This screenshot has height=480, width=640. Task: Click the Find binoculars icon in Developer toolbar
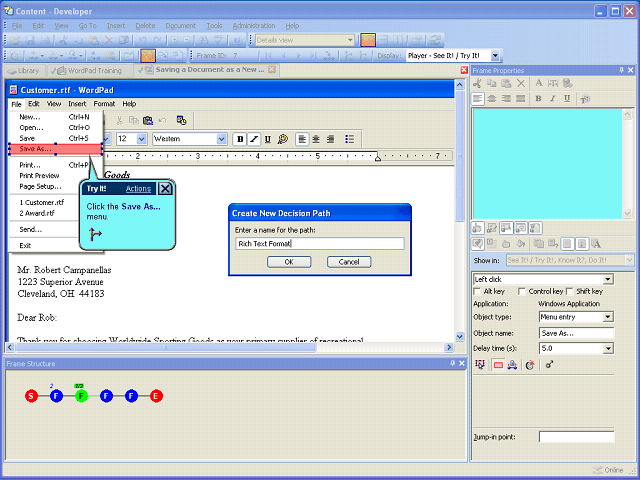[x=203, y=40]
